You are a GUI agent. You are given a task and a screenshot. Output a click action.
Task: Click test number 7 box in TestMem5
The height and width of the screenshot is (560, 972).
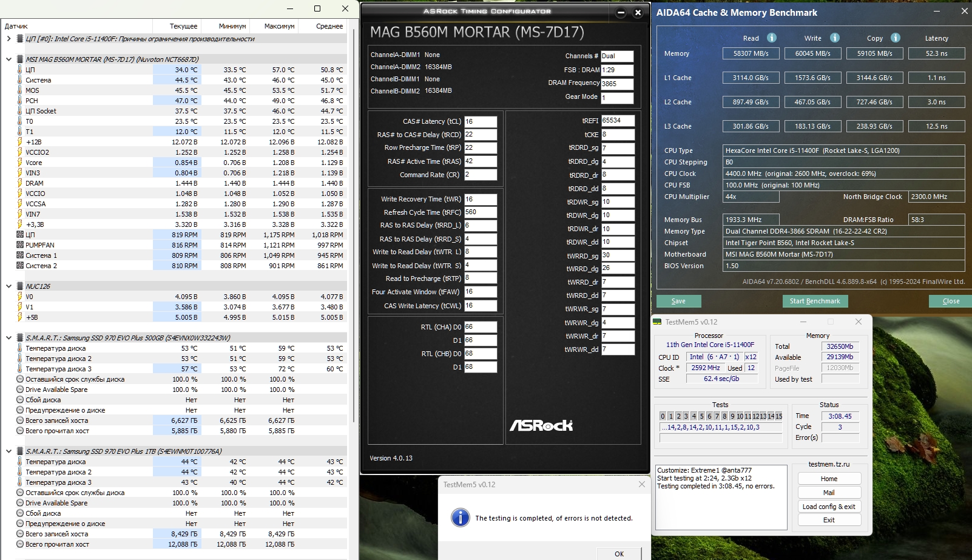[717, 416]
